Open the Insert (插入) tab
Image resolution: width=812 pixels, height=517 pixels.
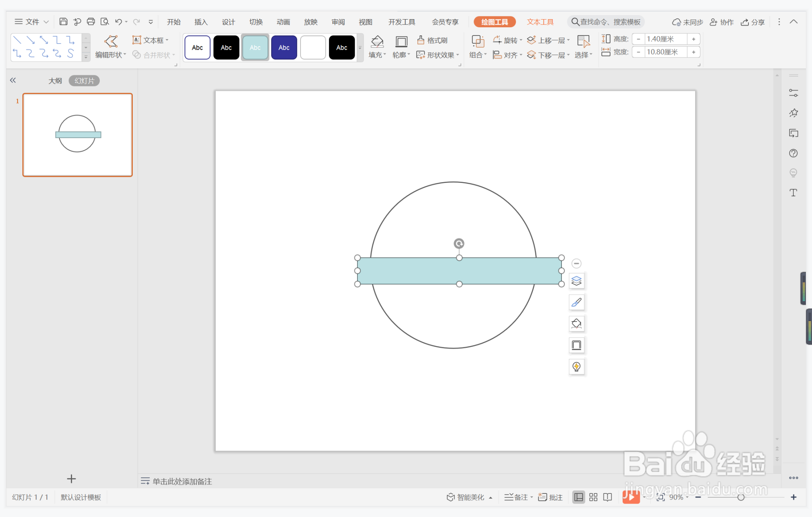[201, 22]
